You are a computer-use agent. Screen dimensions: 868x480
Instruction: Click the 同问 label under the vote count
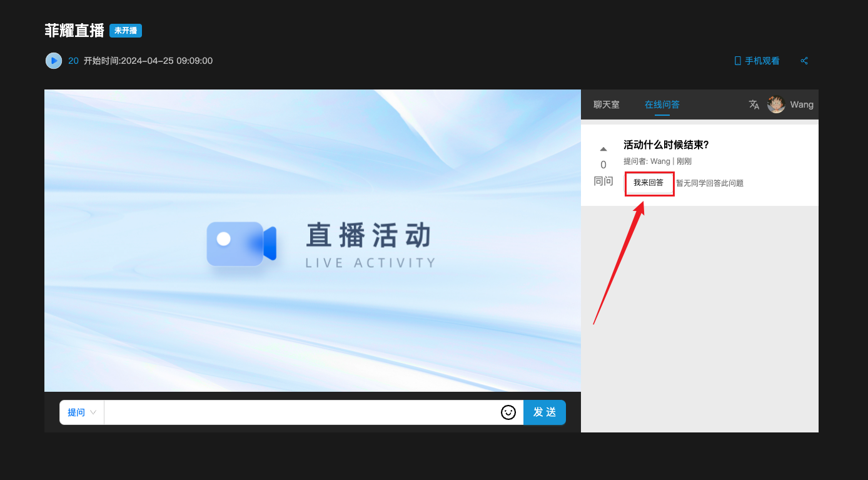603,181
